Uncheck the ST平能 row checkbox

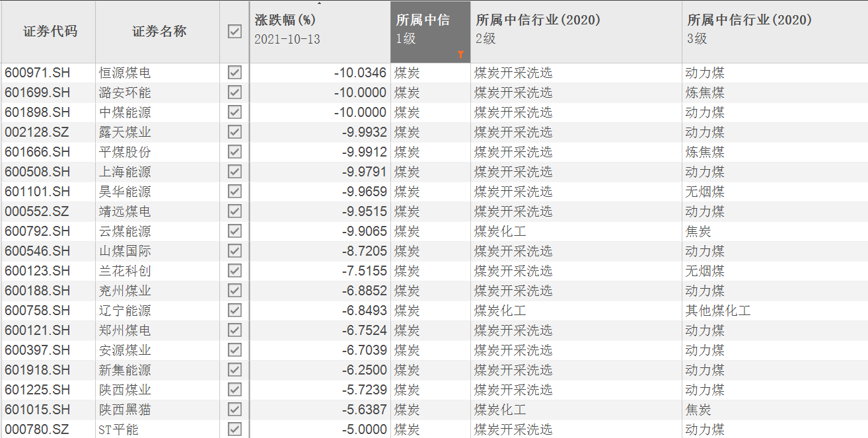[235, 429]
